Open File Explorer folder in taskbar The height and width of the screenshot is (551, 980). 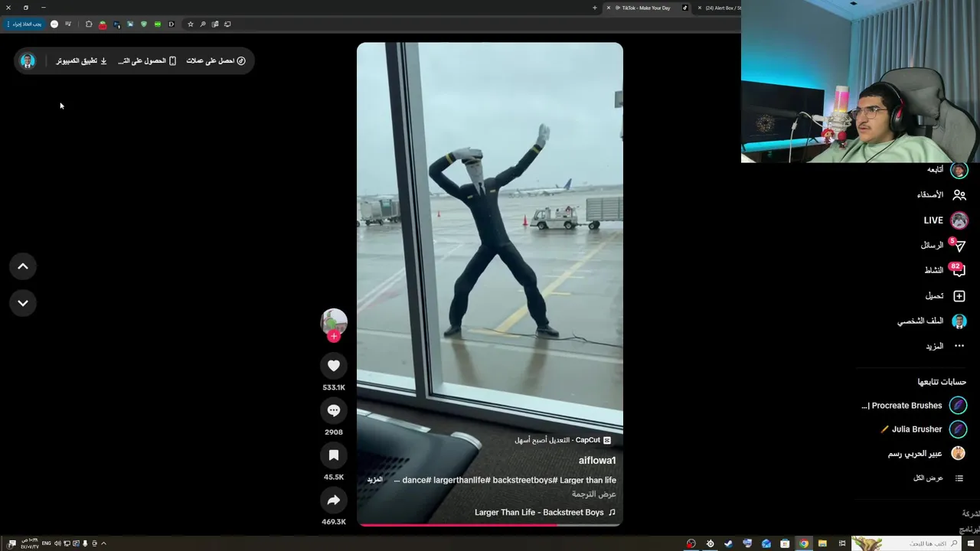[822, 543]
